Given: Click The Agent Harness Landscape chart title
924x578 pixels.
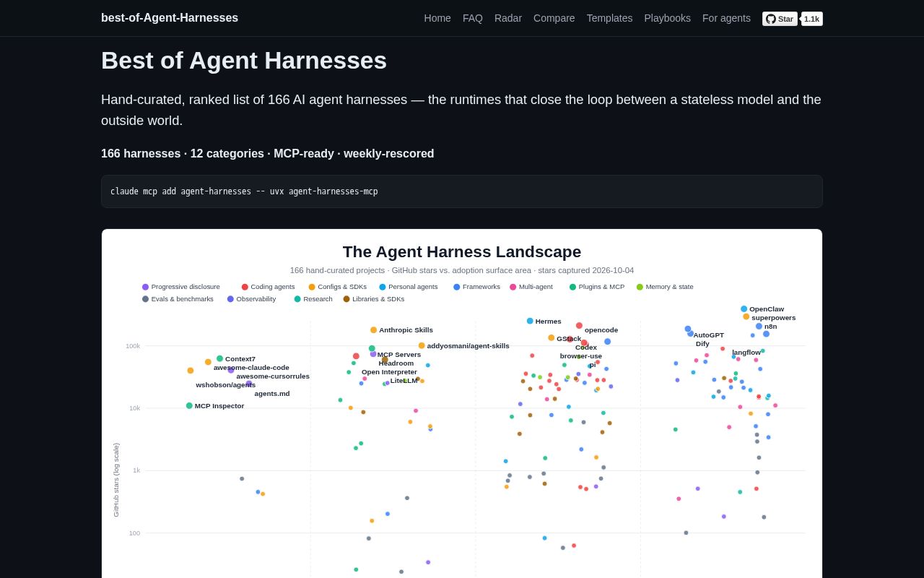Looking at the screenshot, I should tap(462, 251).
